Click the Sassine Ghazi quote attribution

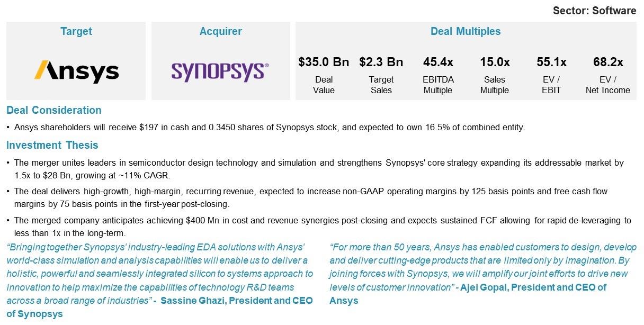click(160, 308)
